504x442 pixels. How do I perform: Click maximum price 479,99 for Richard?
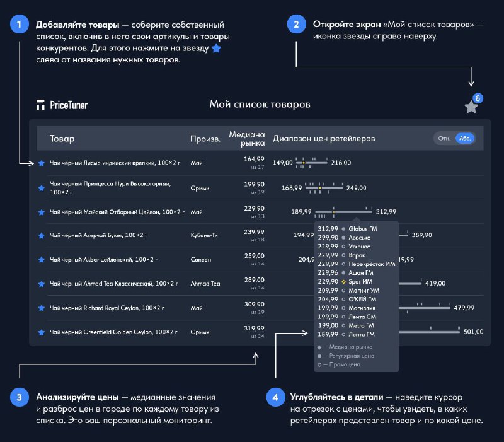coord(464,308)
